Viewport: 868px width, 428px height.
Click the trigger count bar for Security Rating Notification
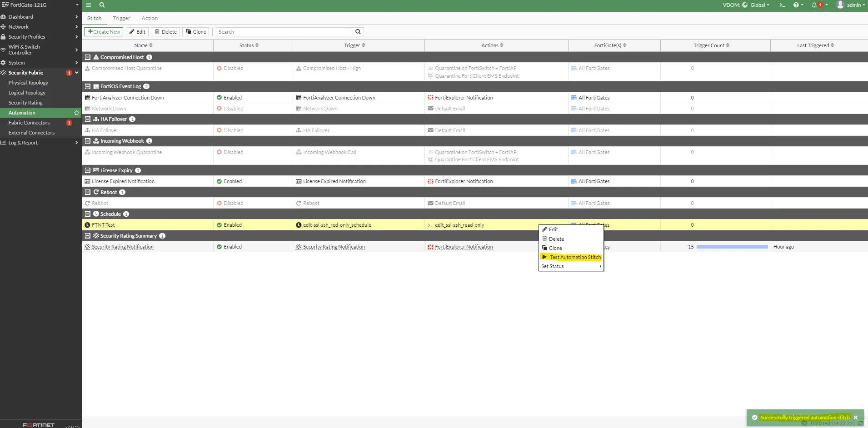[x=732, y=247]
